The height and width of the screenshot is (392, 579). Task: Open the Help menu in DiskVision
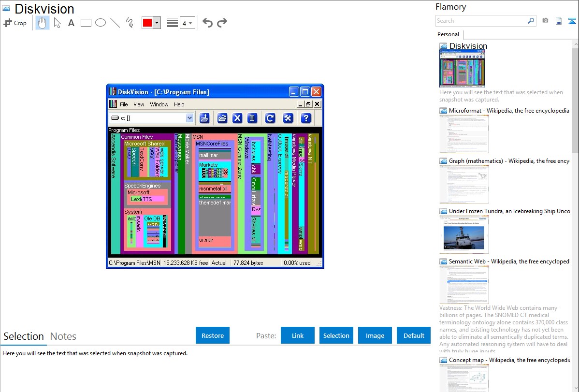[179, 104]
